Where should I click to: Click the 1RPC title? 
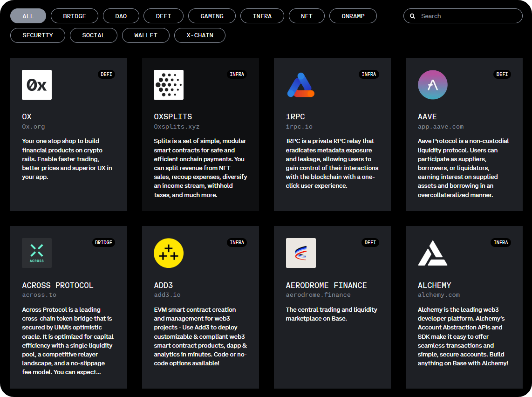point(295,117)
